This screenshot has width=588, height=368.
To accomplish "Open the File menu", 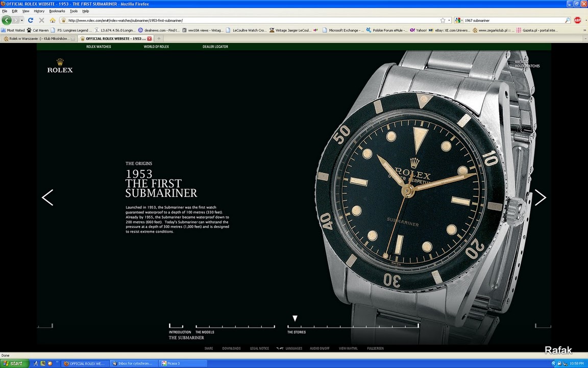I will [x=5, y=11].
